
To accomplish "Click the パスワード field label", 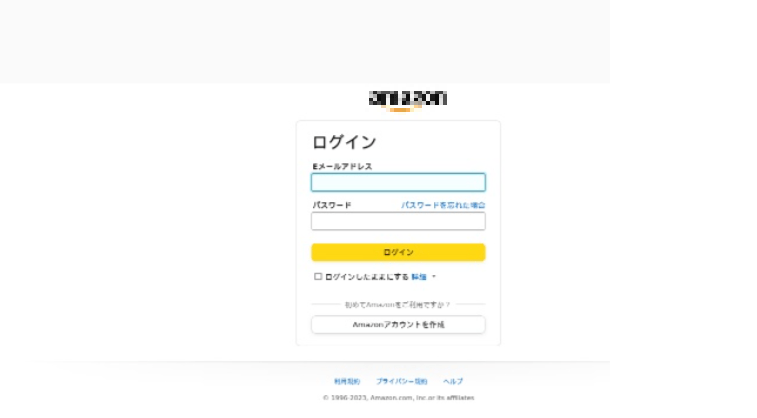I will point(332,205).
